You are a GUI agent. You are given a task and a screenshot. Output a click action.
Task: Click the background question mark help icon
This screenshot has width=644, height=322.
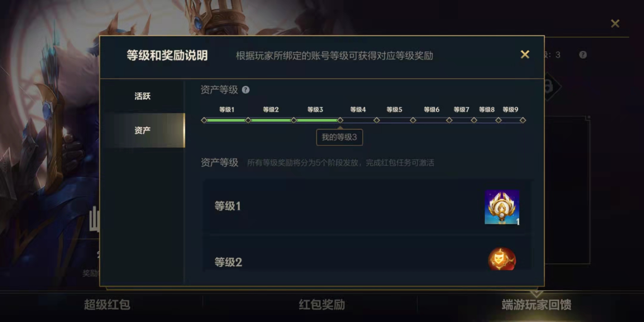tap(583, 55)
